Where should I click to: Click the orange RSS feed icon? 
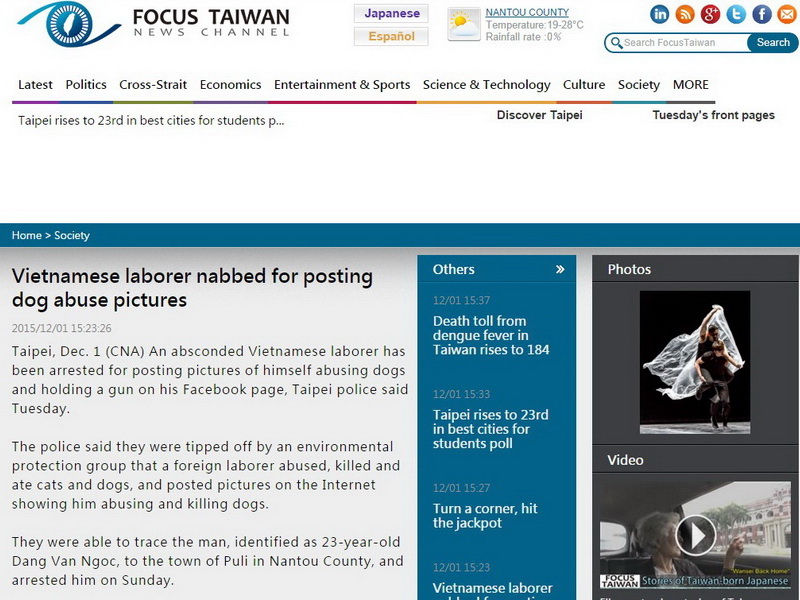pos(685,14)
